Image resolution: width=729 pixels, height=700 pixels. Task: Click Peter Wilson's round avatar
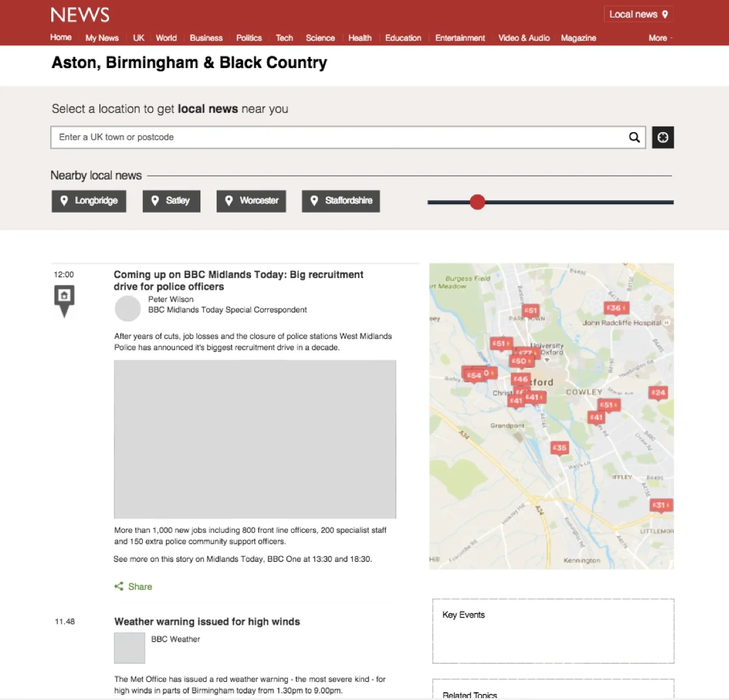[x=128, y=309]
